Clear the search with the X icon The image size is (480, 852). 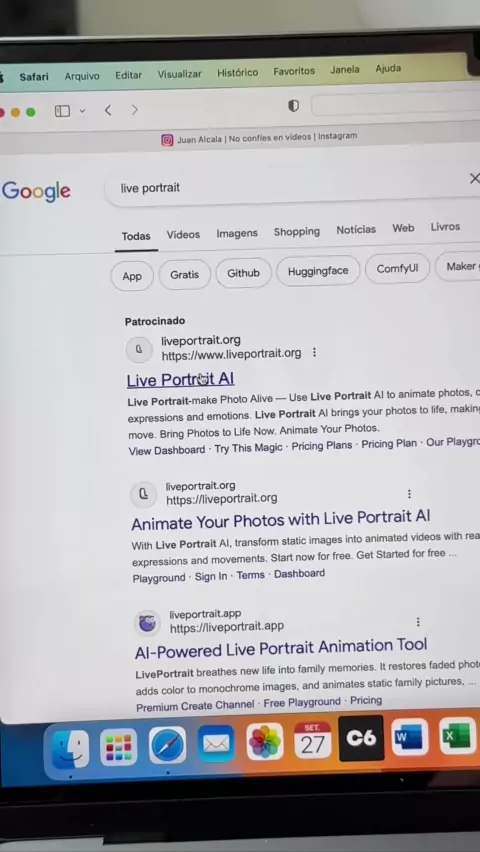coord(474,178)
